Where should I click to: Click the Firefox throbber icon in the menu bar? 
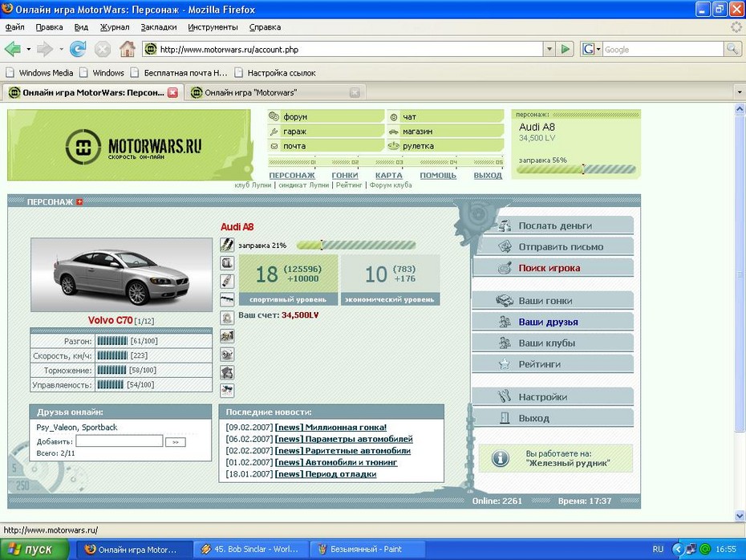(x=736, y=27)
